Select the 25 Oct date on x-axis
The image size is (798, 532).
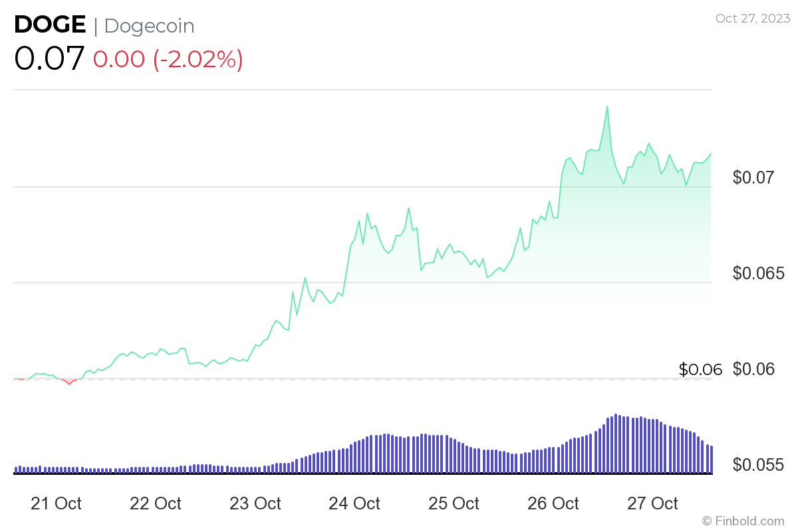pos(454,503)
